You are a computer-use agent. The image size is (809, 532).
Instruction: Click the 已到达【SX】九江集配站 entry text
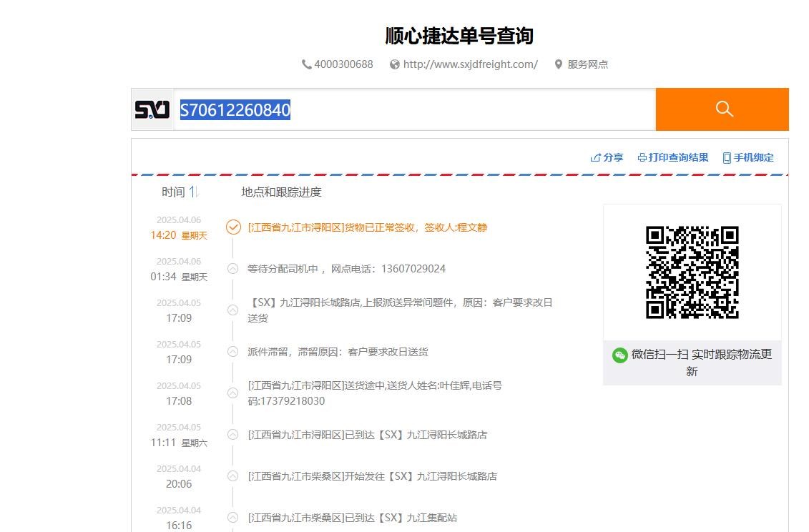353,518
